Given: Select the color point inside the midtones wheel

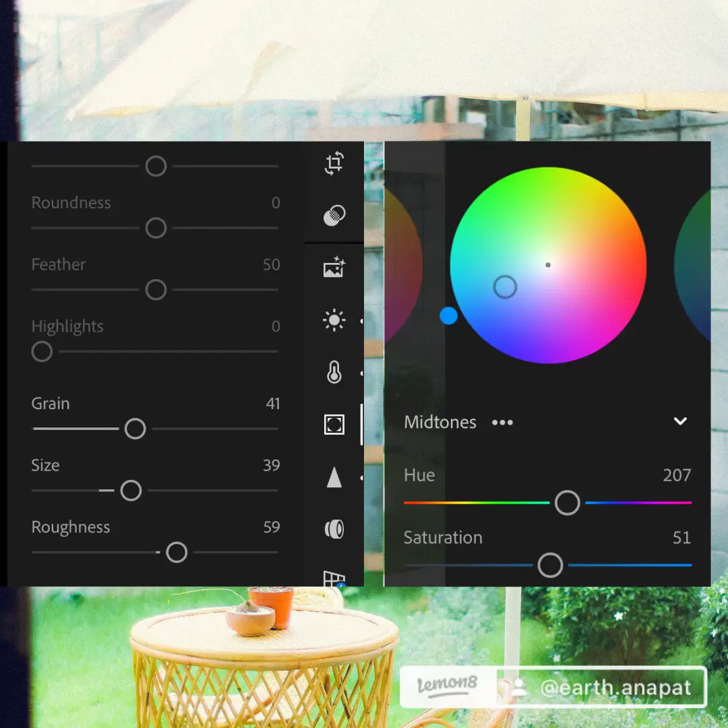Looking at the screenshot, I should (505, 286).
